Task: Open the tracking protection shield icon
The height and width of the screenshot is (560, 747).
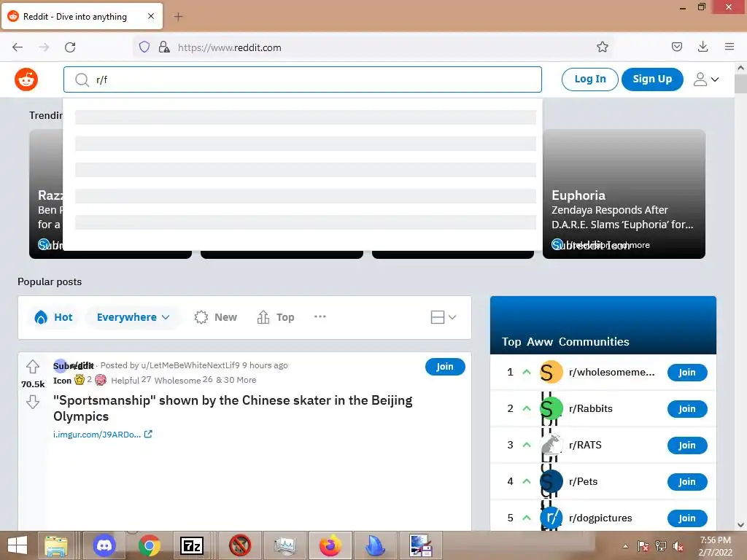Action: [x=144, y=47]
